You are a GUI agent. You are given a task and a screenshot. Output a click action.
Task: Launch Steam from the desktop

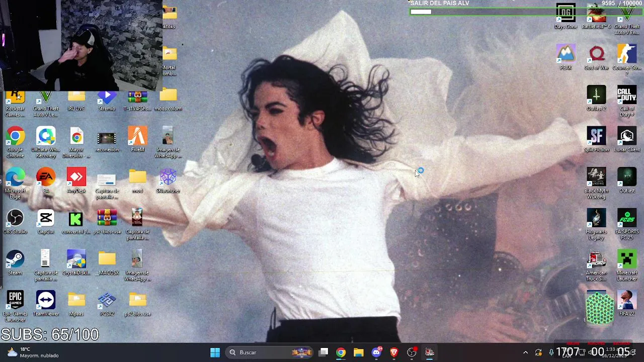(x=15, y=263)
